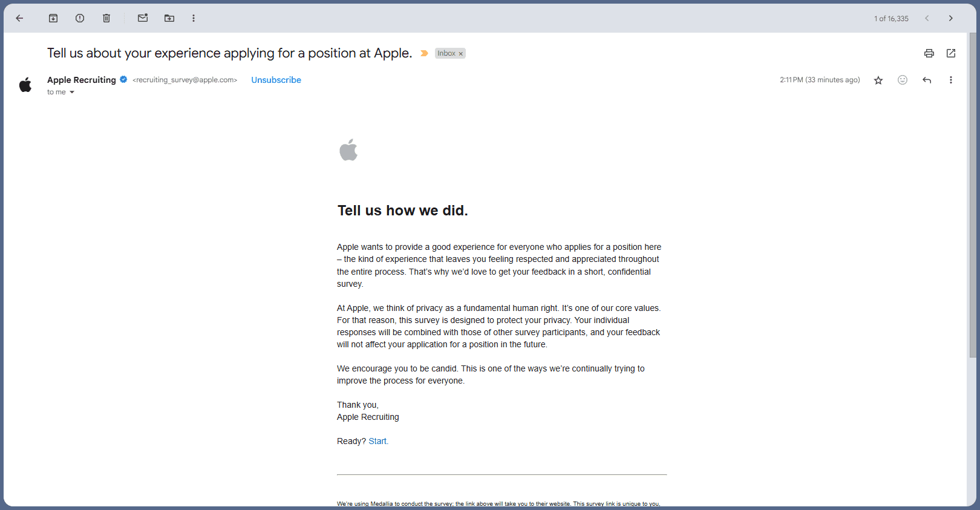
Task: Click the verified sender badge
Action: [x=123, y=79]
